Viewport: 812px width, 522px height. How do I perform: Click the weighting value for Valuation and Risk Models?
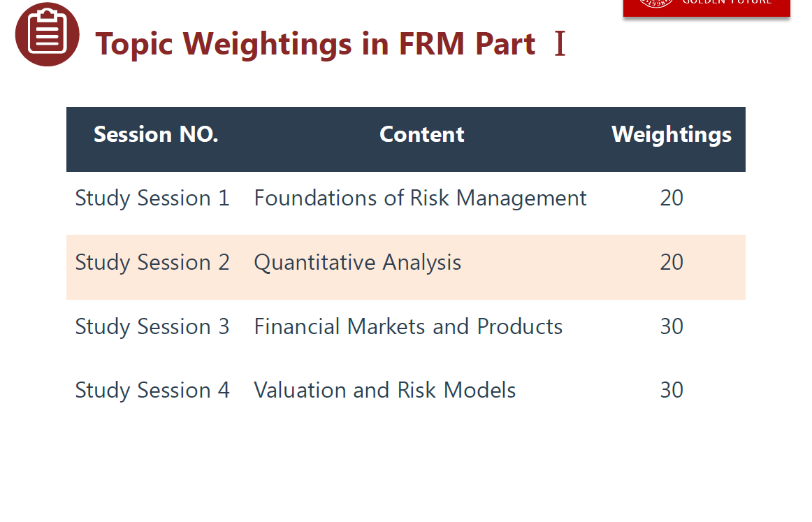(672, 390)
